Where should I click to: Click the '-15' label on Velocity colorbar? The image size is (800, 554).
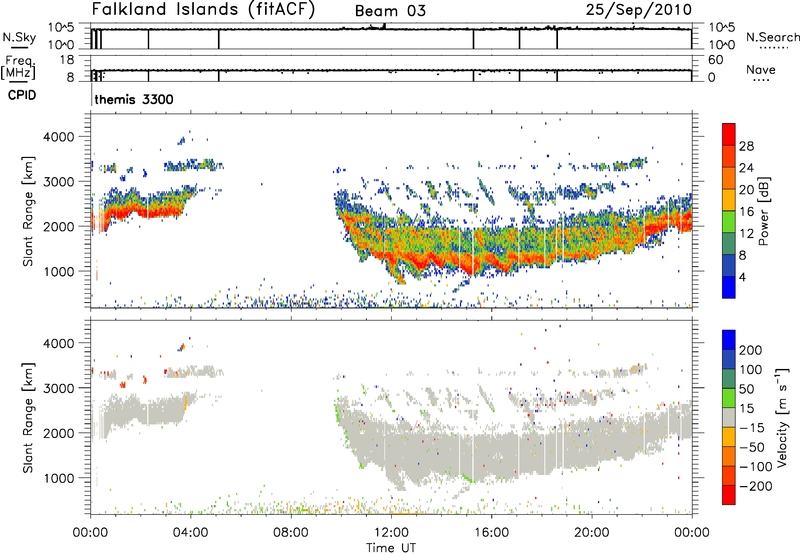751,428
